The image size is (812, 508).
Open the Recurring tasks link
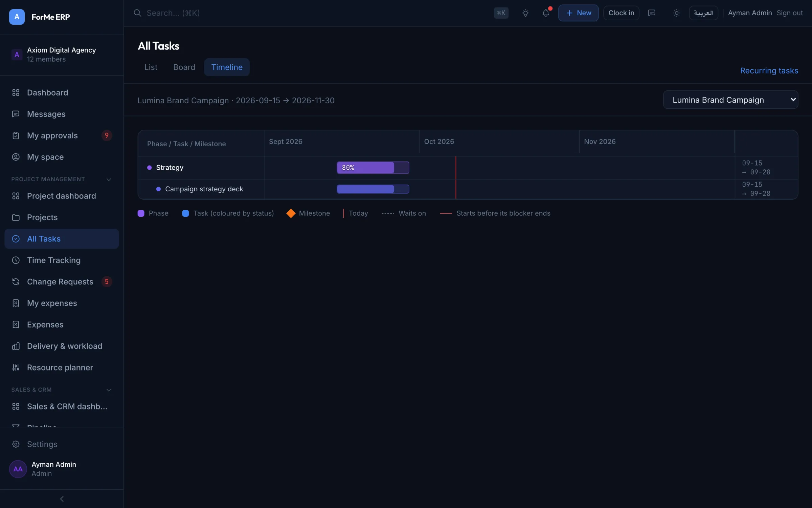coord(769,70)
